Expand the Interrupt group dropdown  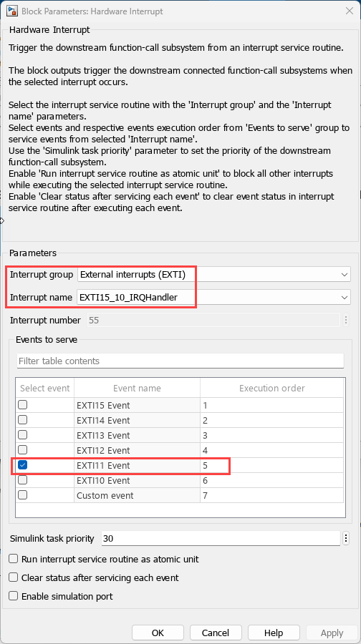click(213, 274)
